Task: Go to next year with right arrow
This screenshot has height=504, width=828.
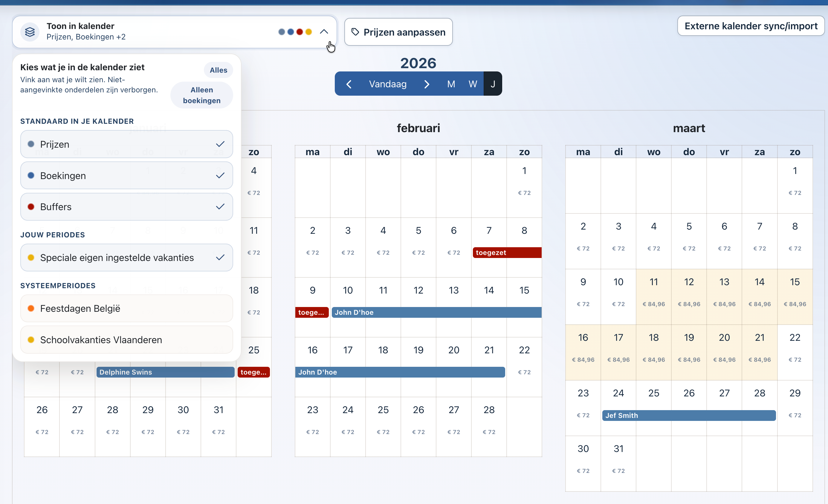Action: 427,84
